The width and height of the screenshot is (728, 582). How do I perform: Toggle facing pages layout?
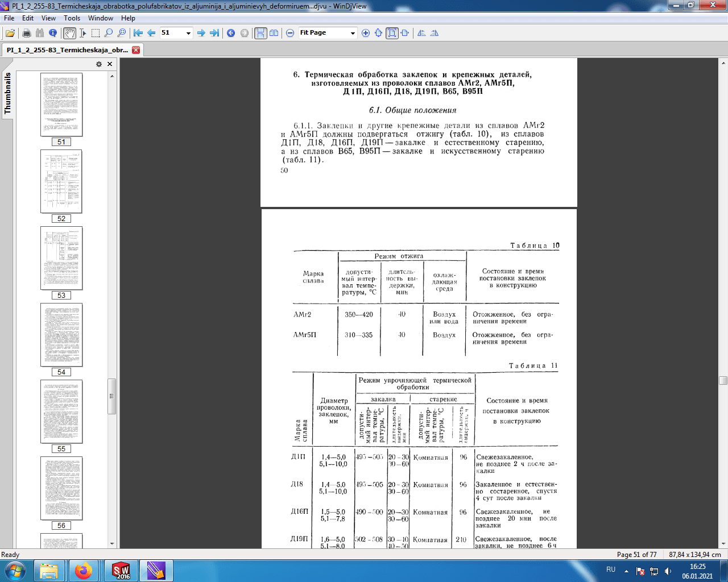(x=274, y=33)
